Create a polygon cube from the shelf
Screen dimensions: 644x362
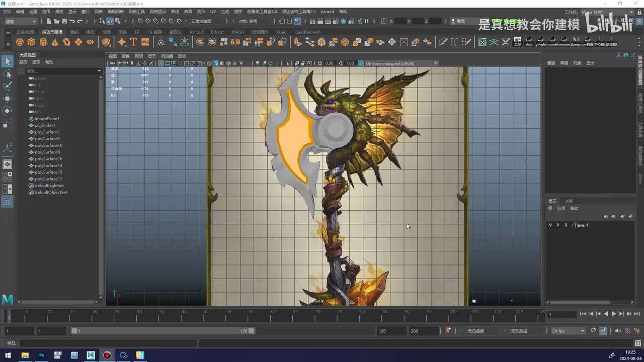pyautogui.click(x=31, y=42)
